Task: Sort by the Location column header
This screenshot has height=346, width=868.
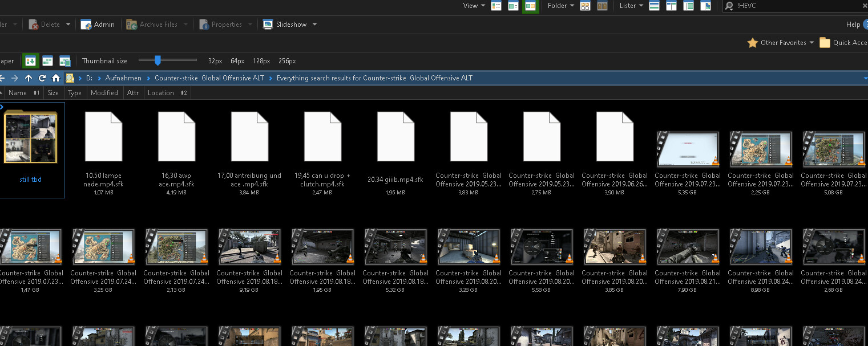Action: point(167,93)
